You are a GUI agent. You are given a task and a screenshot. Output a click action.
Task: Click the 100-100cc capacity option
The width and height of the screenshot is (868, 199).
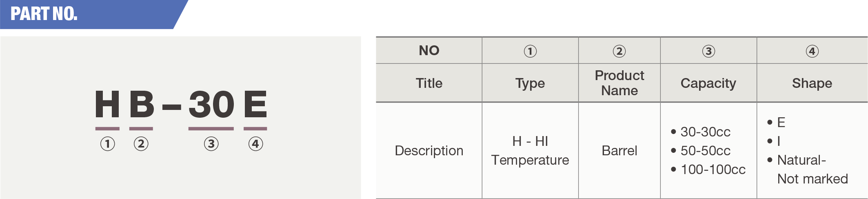point(713,170)
